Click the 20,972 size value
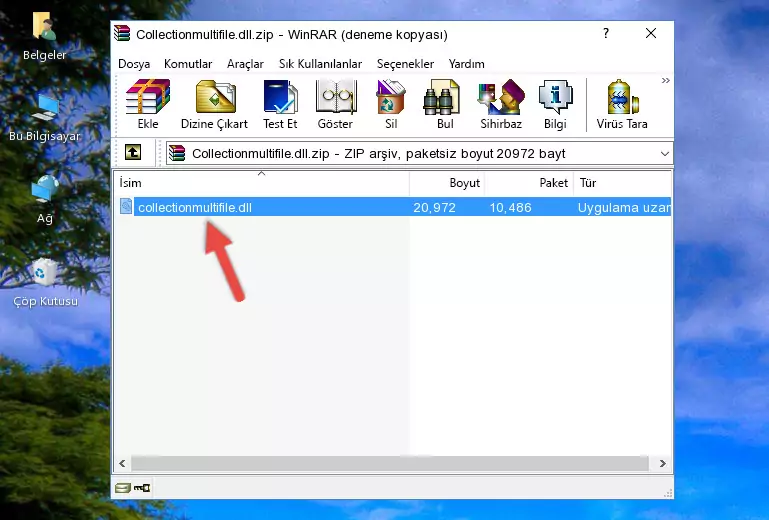 tap(434, 208)
